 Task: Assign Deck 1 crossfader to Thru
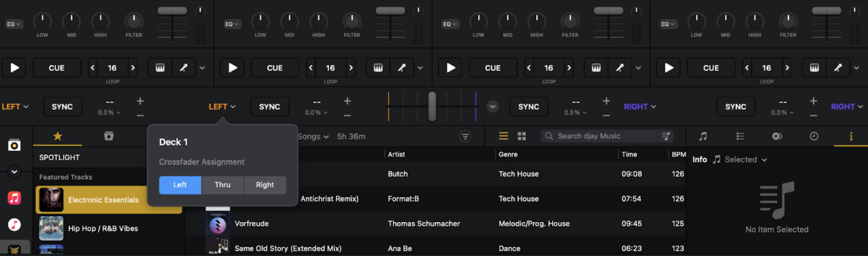(222, 185)
